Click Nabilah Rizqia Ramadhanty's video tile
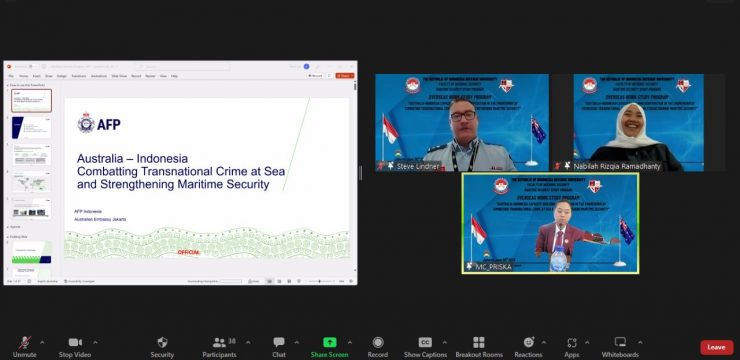Image resolution: width=740 pixels, height=360 pixels. (x=639, y=122)
